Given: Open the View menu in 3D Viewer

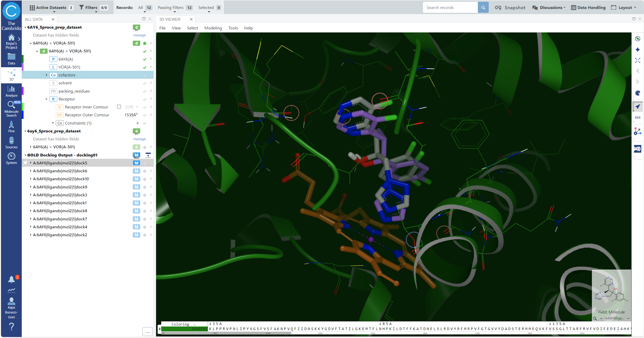Looking at the screenshot, I should coord(176,28).
